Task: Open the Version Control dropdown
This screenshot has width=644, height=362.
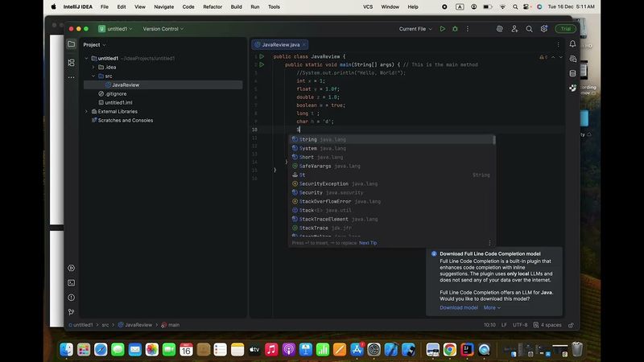Action: coord(163,29)
